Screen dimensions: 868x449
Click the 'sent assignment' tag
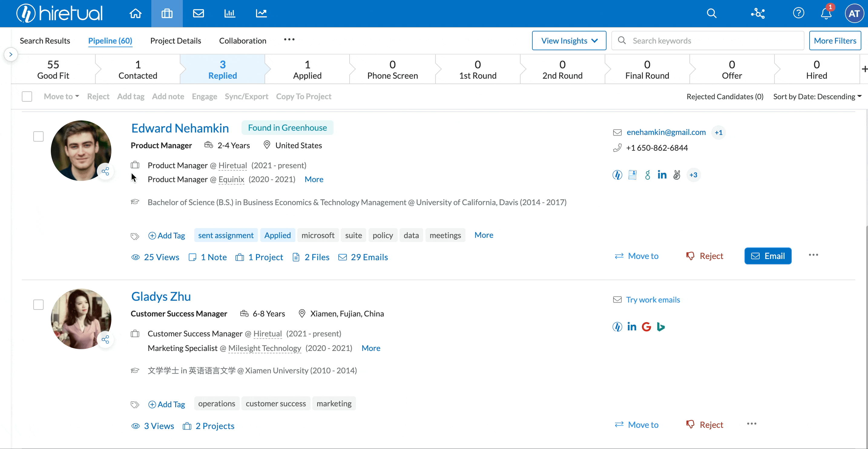pyautogui.click(x=226, y=235)
